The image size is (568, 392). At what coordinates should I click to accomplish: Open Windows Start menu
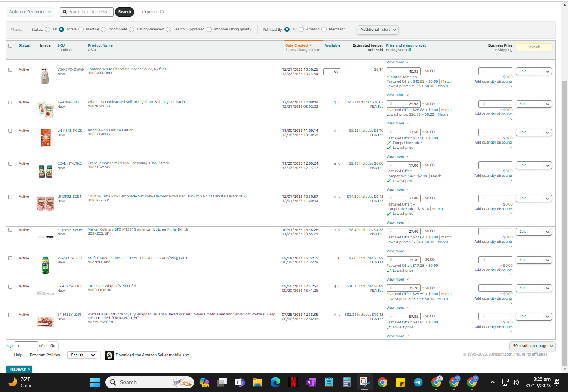[x=95, y=382]
